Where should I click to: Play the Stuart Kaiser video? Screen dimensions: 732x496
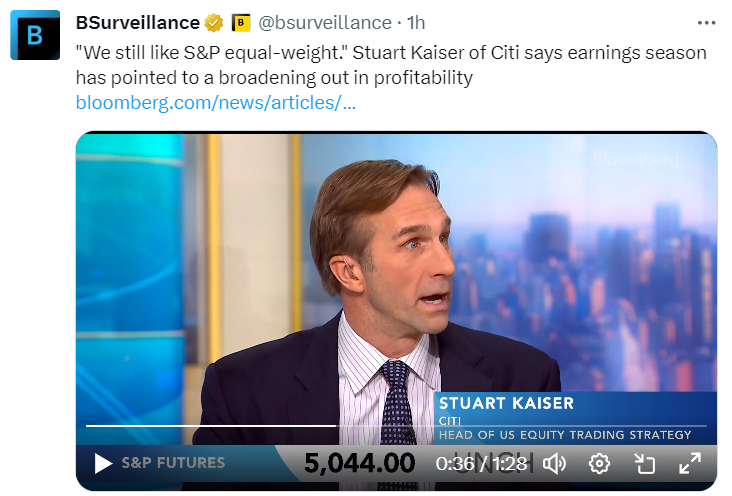103,463
